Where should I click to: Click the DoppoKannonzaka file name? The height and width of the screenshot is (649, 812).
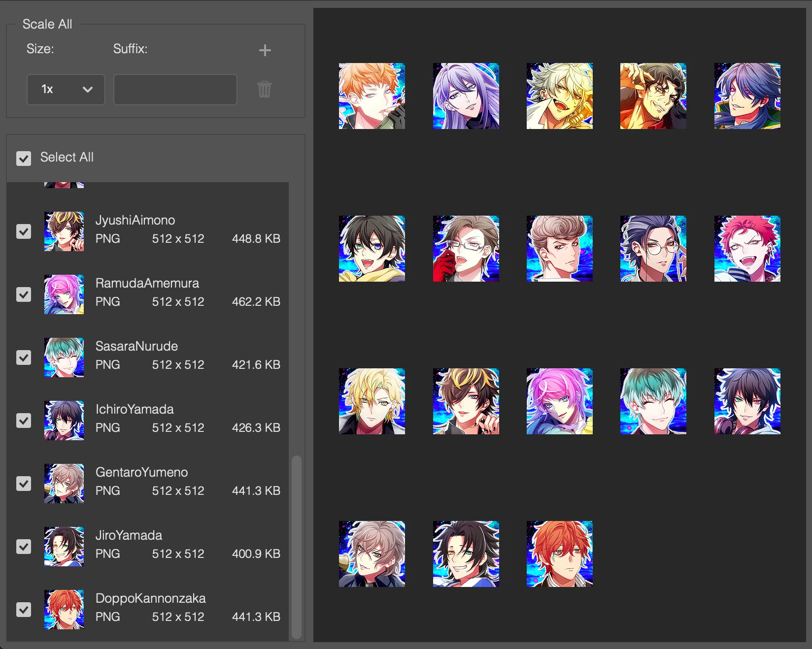[x=150, y=598]
